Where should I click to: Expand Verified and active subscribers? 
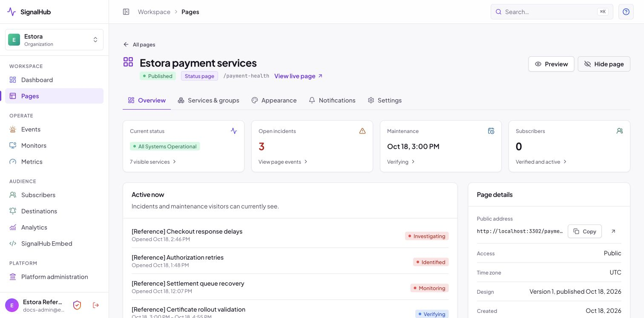pyautogui.click(x=541, y=162)
